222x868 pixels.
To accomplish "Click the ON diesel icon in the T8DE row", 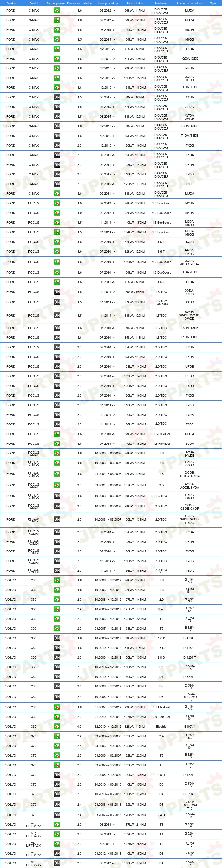I will (x=57, y=184).
